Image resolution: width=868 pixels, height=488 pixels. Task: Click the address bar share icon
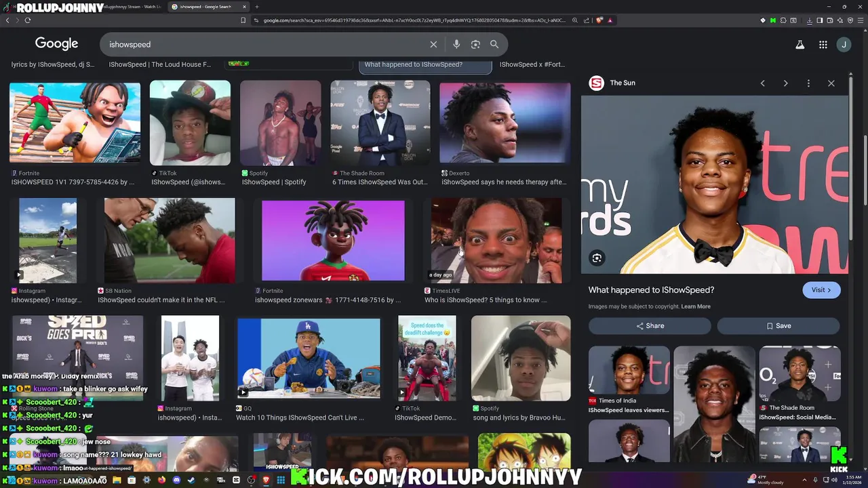(x=587, y=20)
